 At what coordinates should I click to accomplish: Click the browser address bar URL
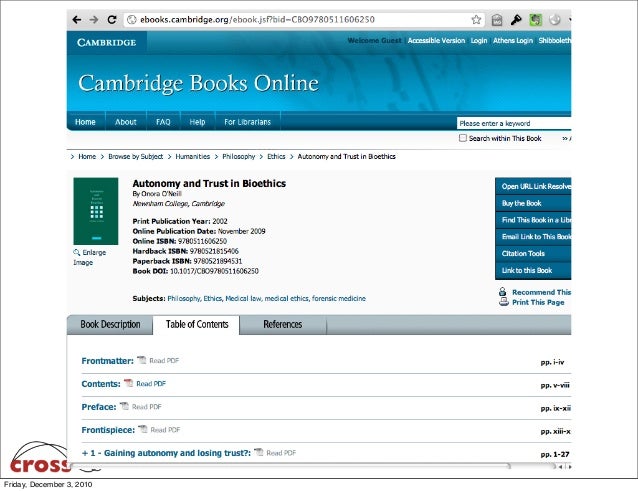pos(257,20)
